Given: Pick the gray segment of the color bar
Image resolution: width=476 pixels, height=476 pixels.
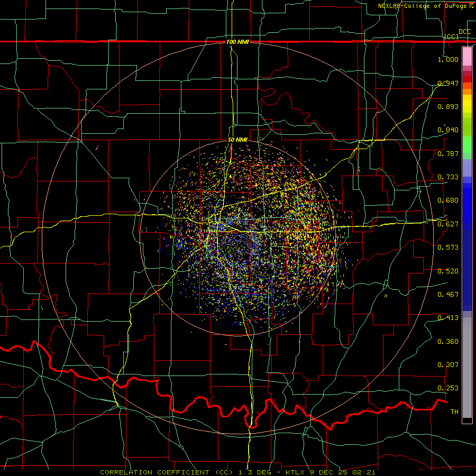Looking at the screenshot, I should pos(467,368).
